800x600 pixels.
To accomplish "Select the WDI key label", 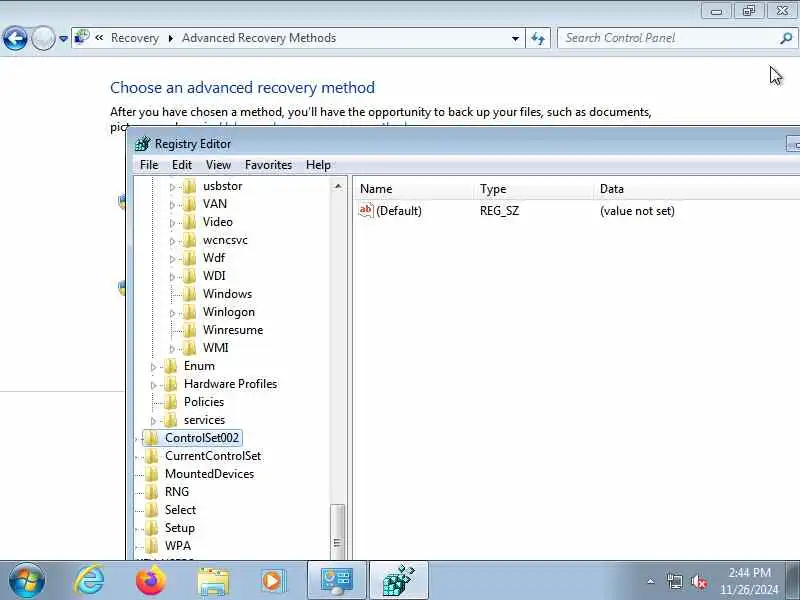I will (214, 276).
